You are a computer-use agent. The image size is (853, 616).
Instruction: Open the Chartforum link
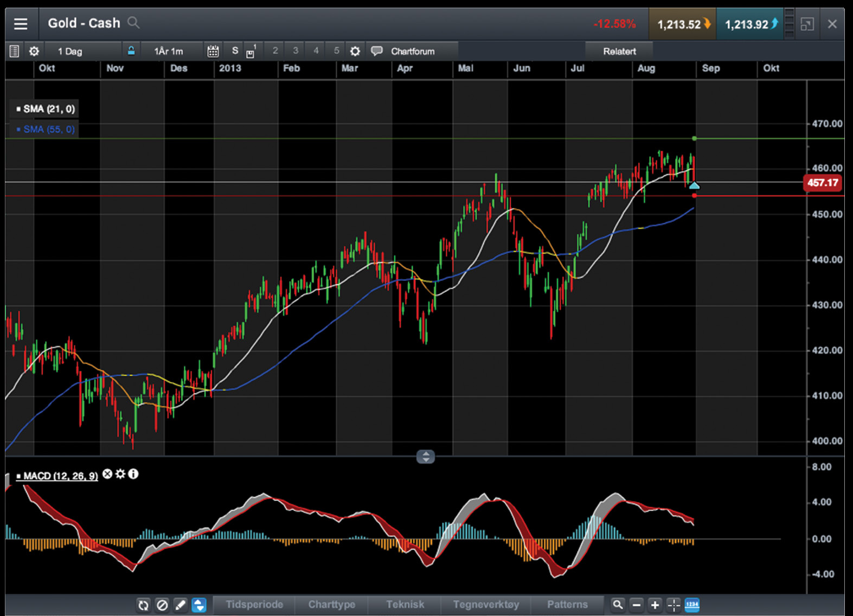click(413, 51)
